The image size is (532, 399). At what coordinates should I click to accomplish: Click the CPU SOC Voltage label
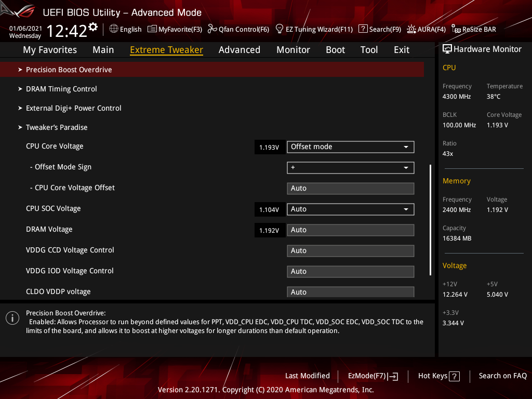54,209
